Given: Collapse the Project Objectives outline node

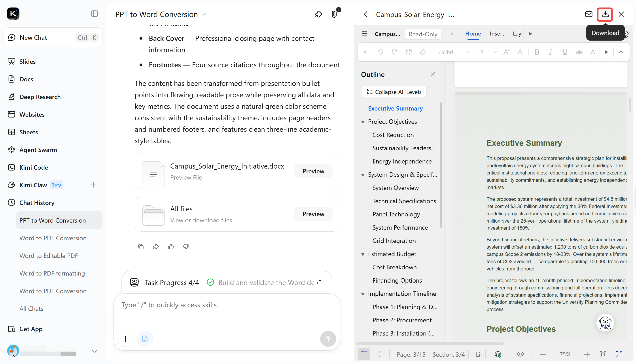Looking at the screenshot, I should click(363, 122).
